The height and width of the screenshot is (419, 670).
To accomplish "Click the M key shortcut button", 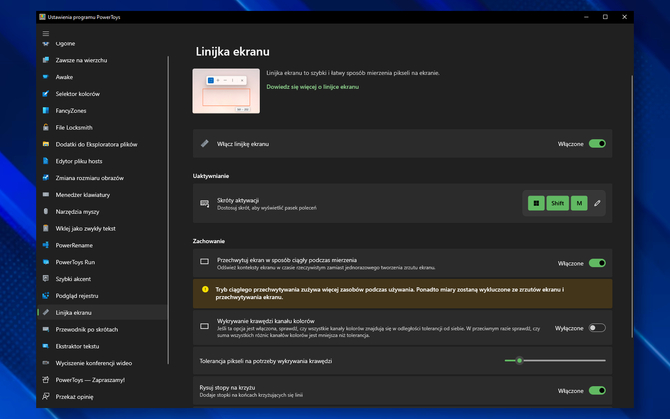I will [579, 203].
